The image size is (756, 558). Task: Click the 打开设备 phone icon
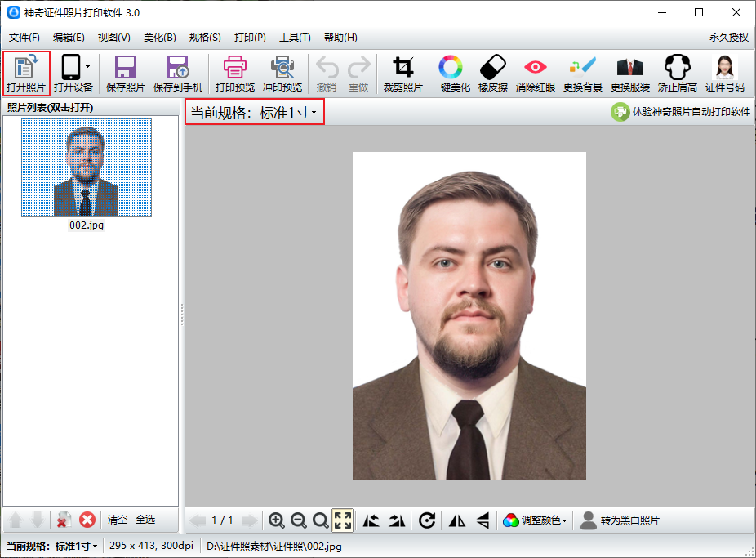click(x=71, y=67)
